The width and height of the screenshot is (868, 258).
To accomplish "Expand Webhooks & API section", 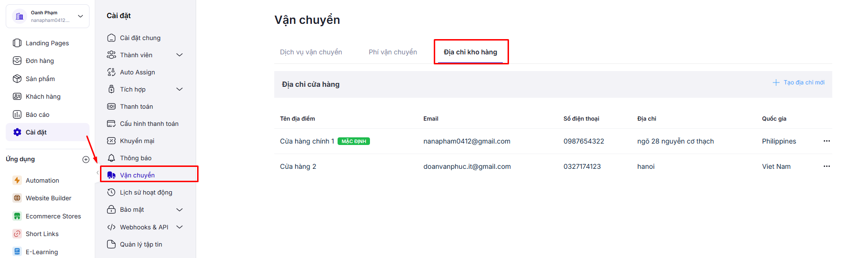I will [180, 227].
